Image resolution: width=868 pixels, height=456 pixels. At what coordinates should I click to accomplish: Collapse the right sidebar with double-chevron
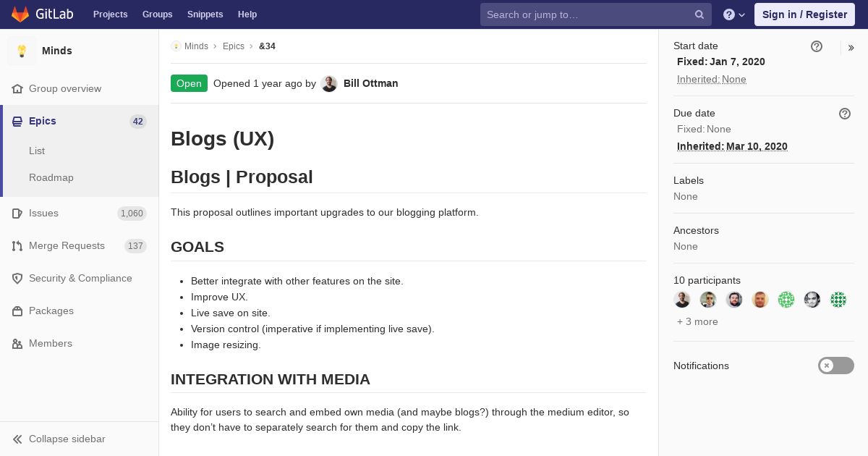851,48
